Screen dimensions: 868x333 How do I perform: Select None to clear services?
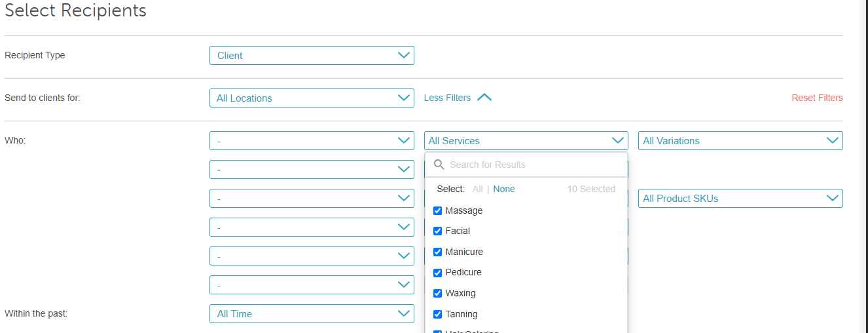[504, 189]
